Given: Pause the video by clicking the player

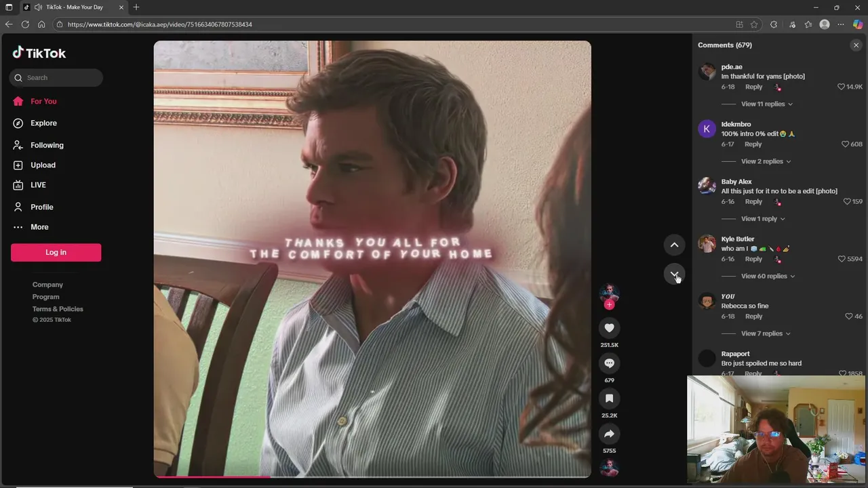Looking at the screenshot, I should 372,259.
